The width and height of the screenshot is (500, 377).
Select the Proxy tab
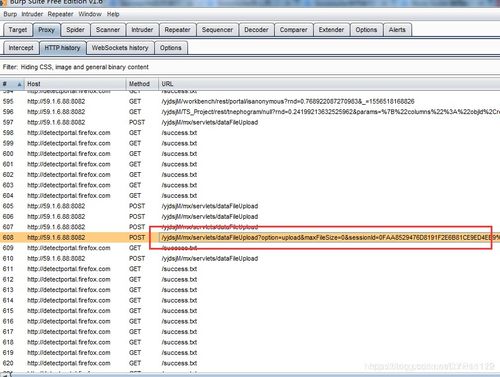[46, 30]
